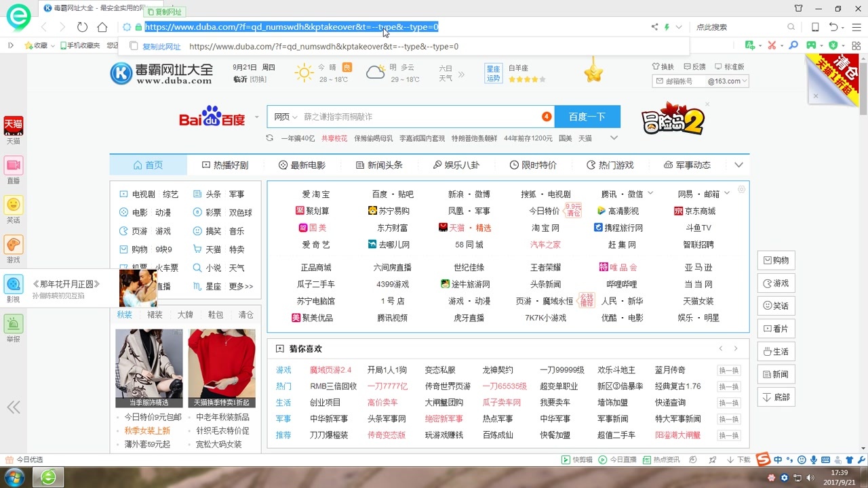Screen dimensions: 868x488
Task: Go to the browser home page icon
Action: point(102,27)
